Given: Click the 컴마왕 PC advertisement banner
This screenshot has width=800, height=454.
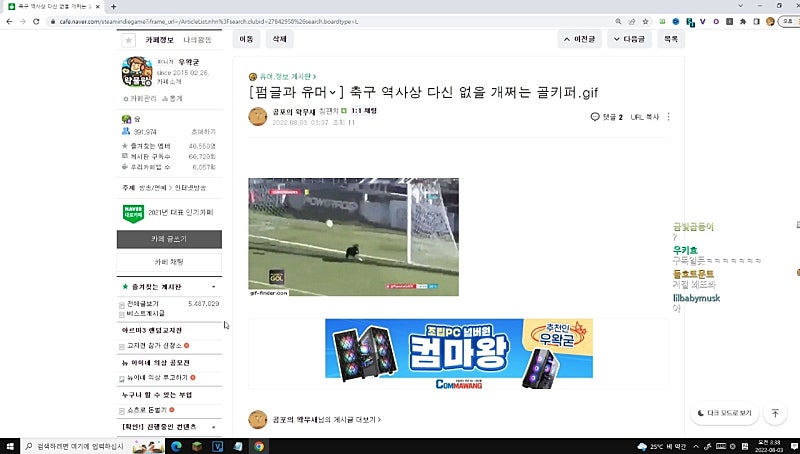Looking at the screenshot, I should point(459,354).
